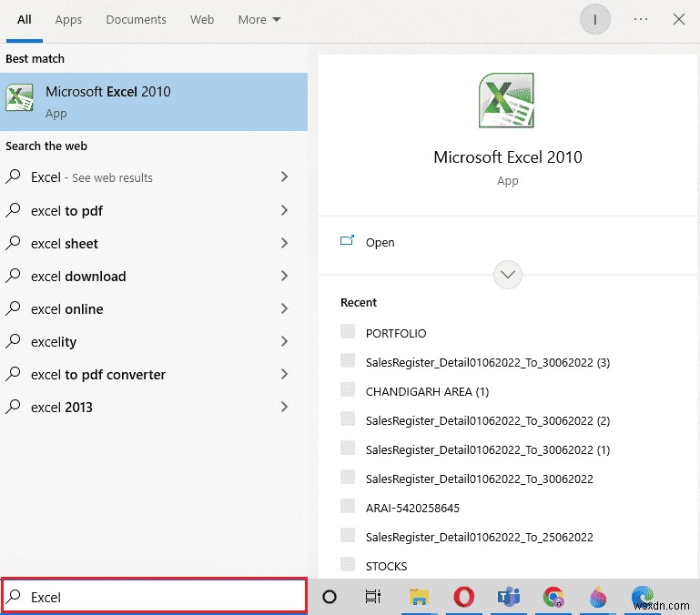The width and height of the screenshot is (700, 615).
Task: Expand the 'excel to pdf' suggestion arrow
Action: pos(284,210)
